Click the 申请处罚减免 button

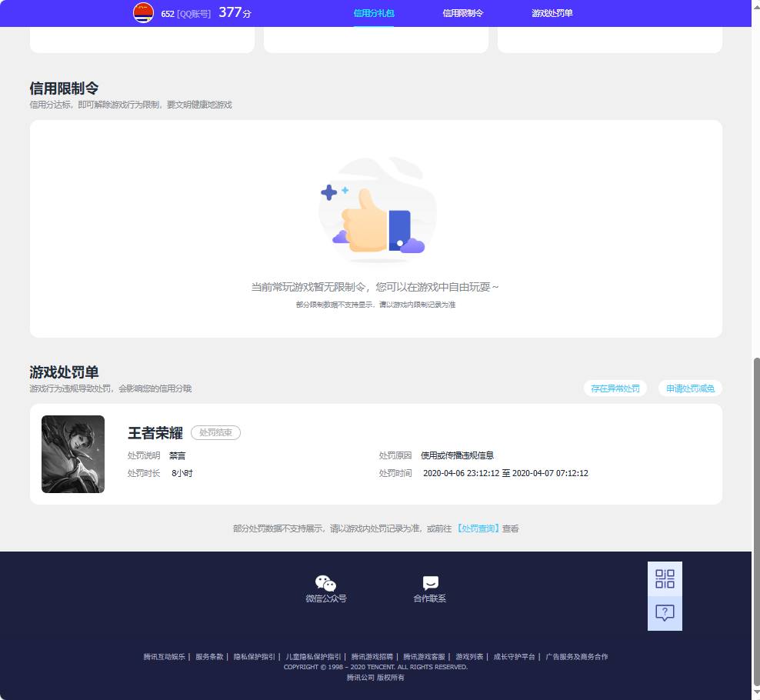[690, 388]
